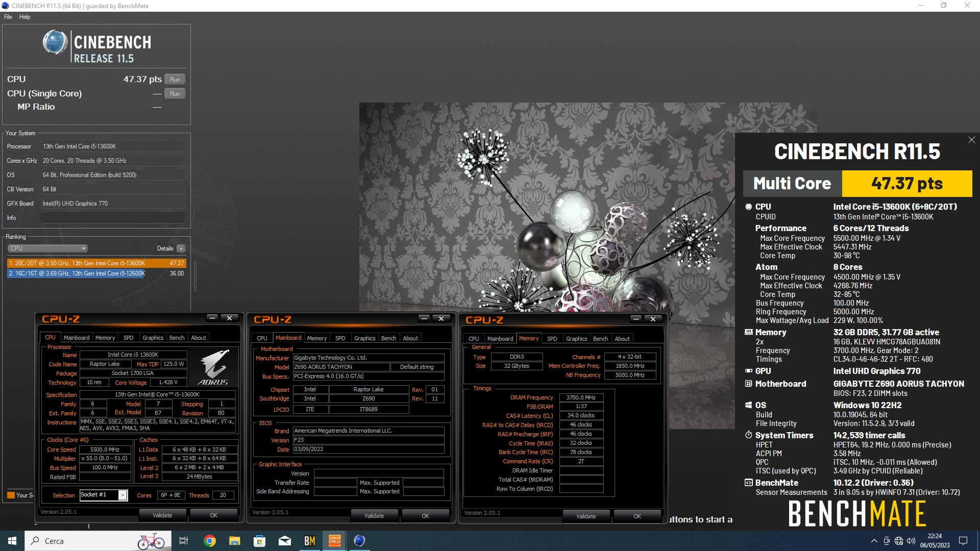
Task: Open SPD tab in first CPU-Z window
Action: click(x=129, y=338)
